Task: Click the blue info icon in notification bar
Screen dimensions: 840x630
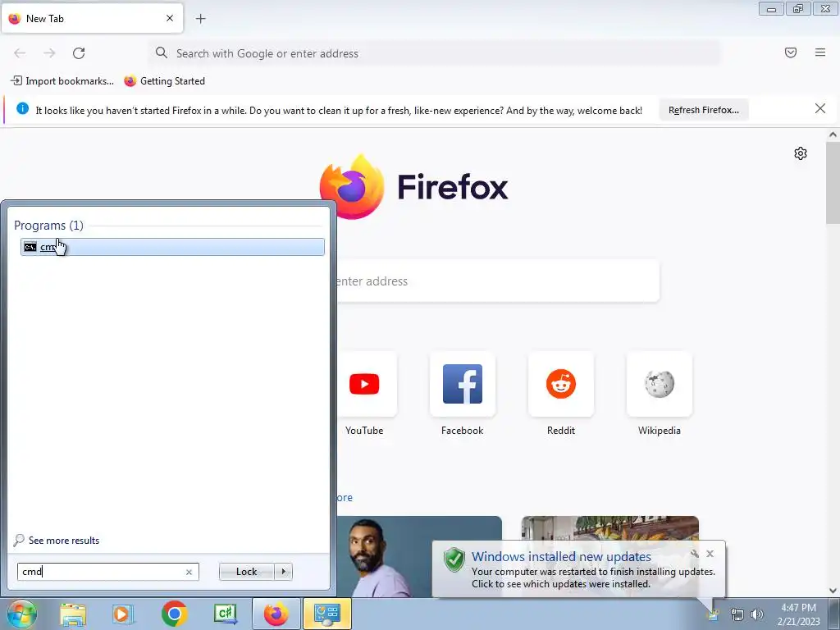Action: coord(22,109)
